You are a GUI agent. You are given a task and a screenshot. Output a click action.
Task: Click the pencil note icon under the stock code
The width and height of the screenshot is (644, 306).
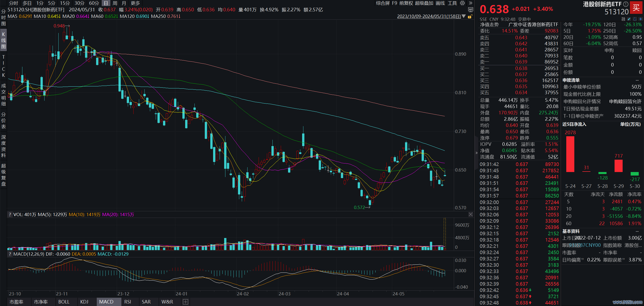point(629,19)
